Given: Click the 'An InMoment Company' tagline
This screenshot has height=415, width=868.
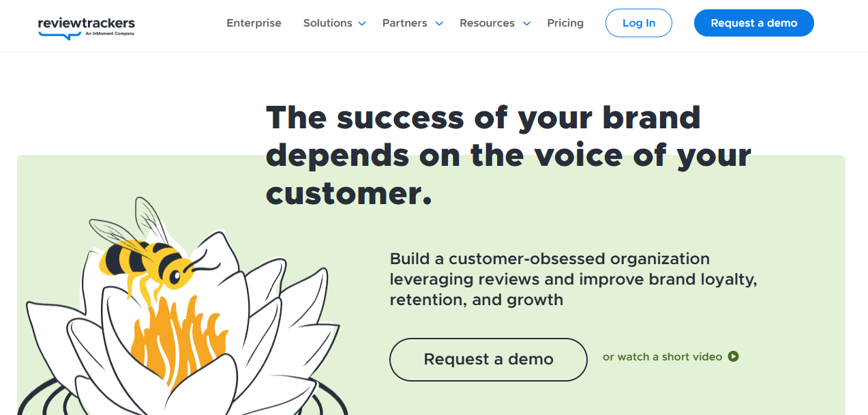Looking at the screenshot, I should [110, 33].
